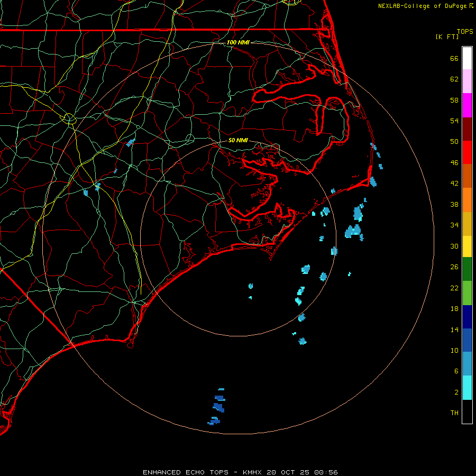
Task: Click the '62' legend value
Action: click(x=454, y=79)
